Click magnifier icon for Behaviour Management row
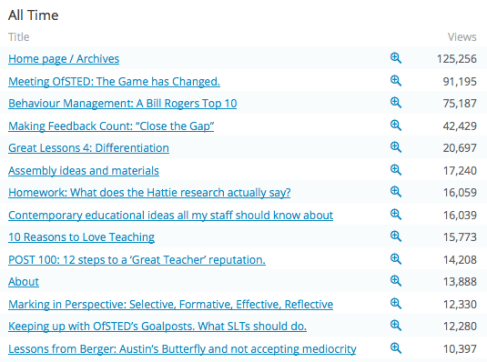This screenshot has height=362, width=487. [396, 103]
